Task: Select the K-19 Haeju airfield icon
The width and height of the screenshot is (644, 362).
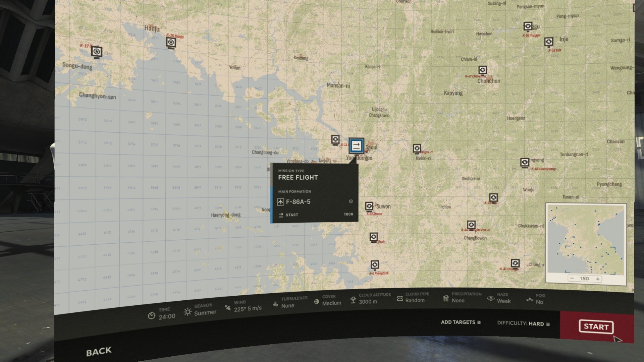Action: pos(171,43)
